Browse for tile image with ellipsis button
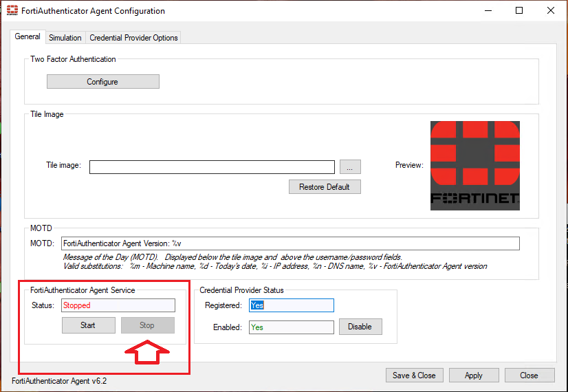 click(350, 167)
